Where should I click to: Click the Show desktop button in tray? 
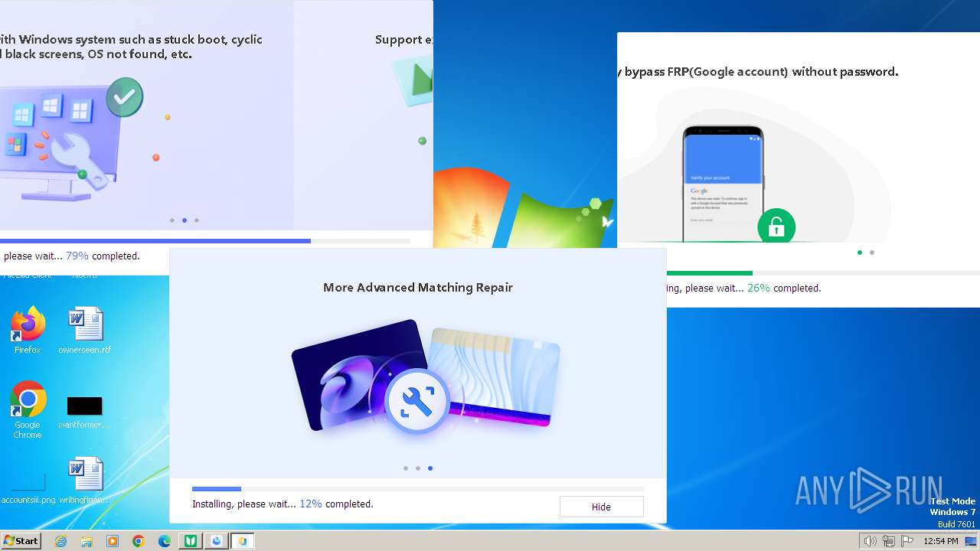pos(971,541)
